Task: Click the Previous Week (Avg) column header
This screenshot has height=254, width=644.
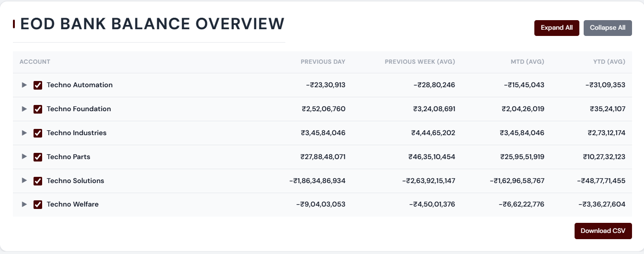Action: 419,62
